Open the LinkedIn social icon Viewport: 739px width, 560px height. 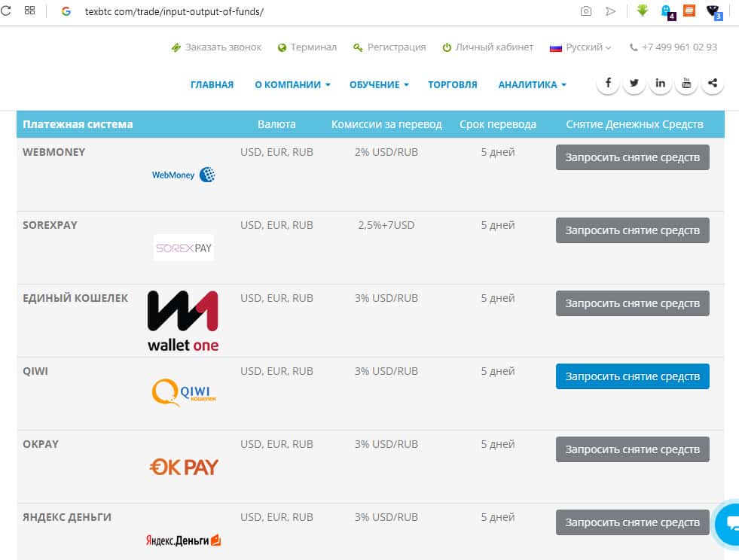click(661, 84)
